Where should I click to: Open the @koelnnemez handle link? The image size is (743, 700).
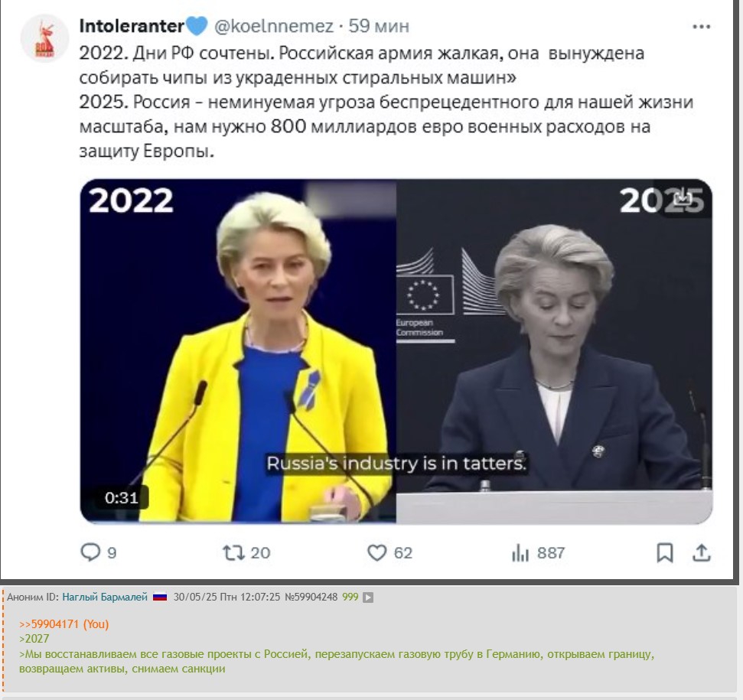pos(274,26)
